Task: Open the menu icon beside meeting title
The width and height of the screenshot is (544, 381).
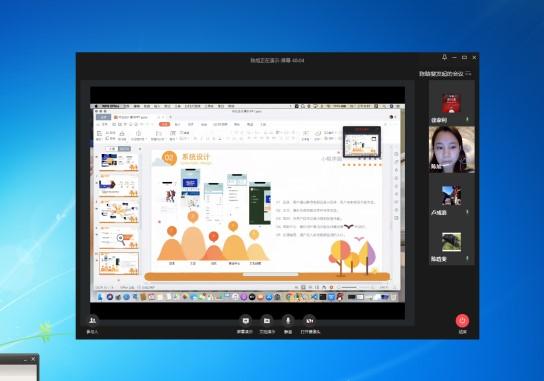Action: pyautogui.click(x=468, y=74)
